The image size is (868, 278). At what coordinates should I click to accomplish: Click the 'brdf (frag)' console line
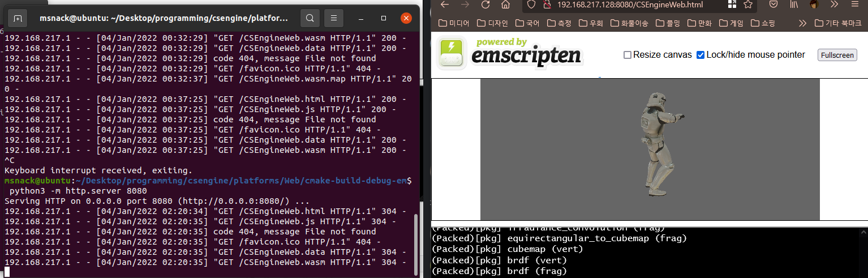coord(499,272)
